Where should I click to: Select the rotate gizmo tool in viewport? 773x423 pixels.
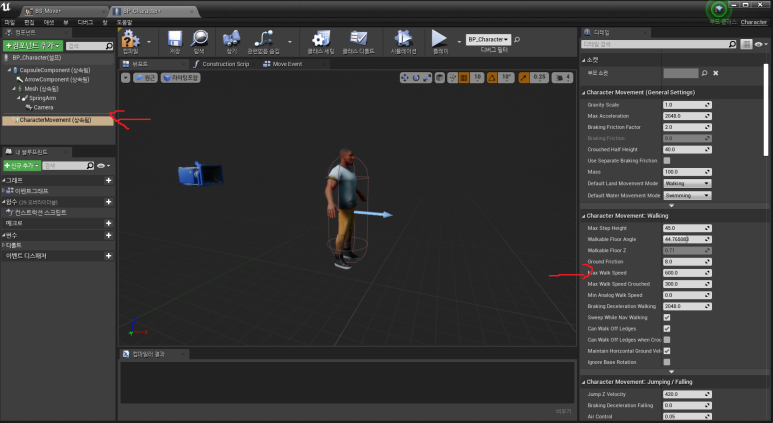click(416, 77)
